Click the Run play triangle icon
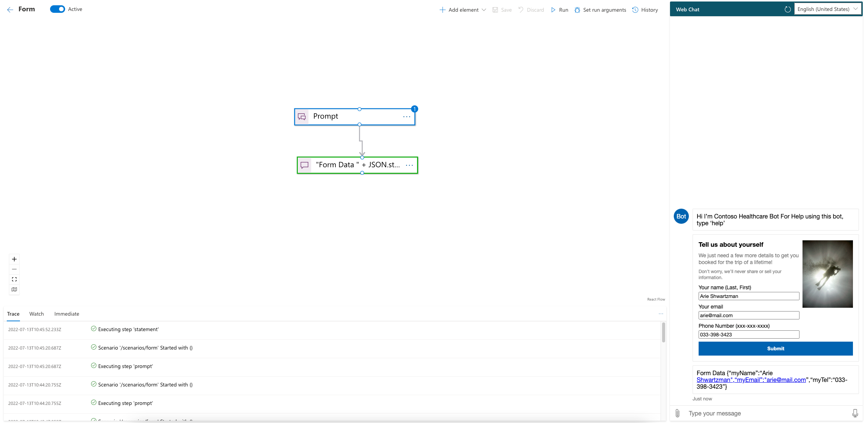Image resolution: width=868 pixels, height=423 pixels. 553,10
